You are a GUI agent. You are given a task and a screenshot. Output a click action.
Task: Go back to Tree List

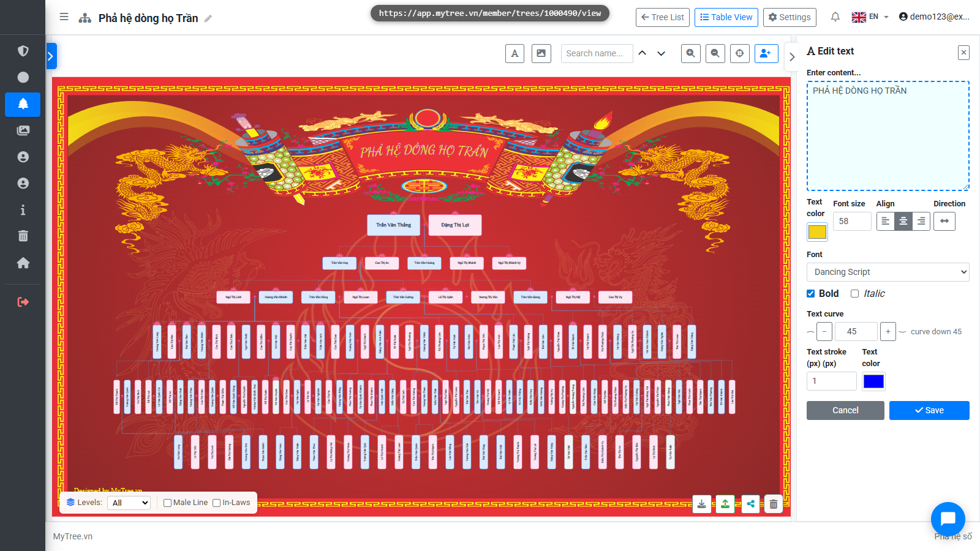[x=663, y=17]
